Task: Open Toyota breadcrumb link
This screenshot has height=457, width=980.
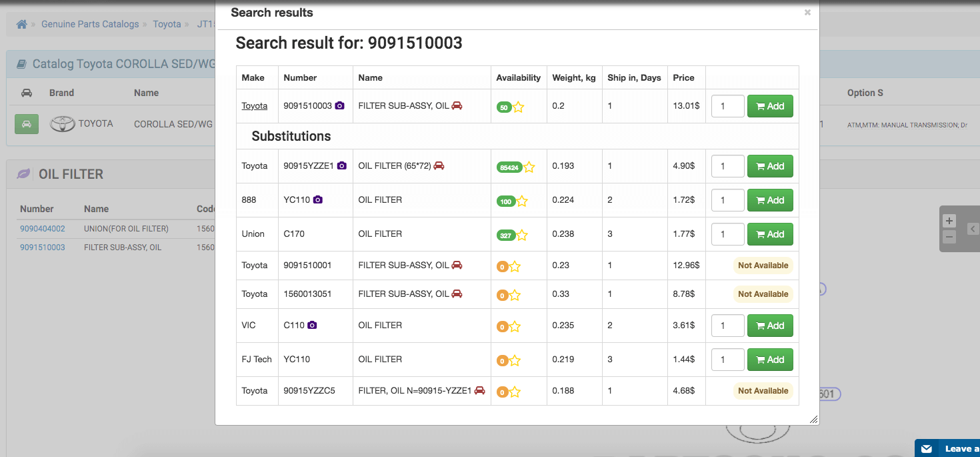Action: [167, 24]
